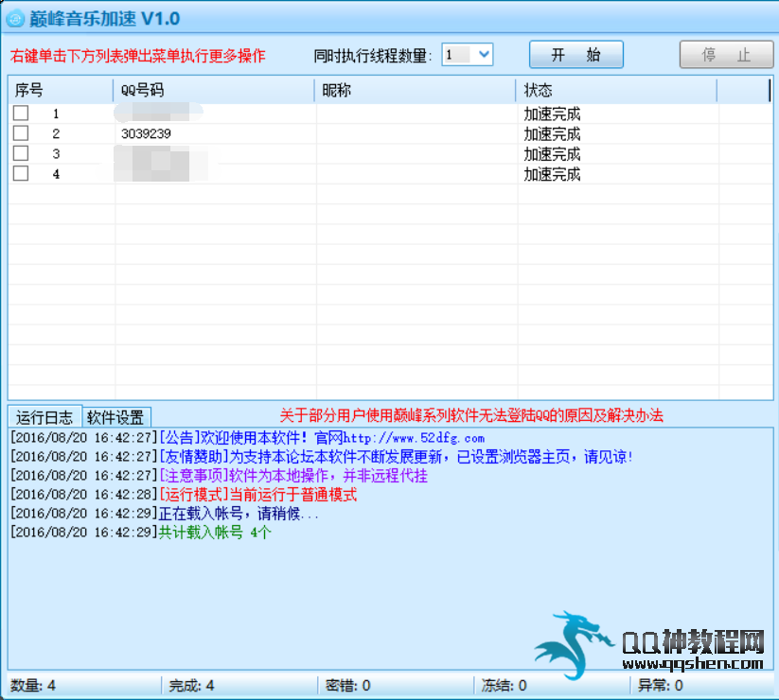The height and width of the screenshot is (700, 779).
Task: Click the 停止 button
Action: [x=726, y=54]
